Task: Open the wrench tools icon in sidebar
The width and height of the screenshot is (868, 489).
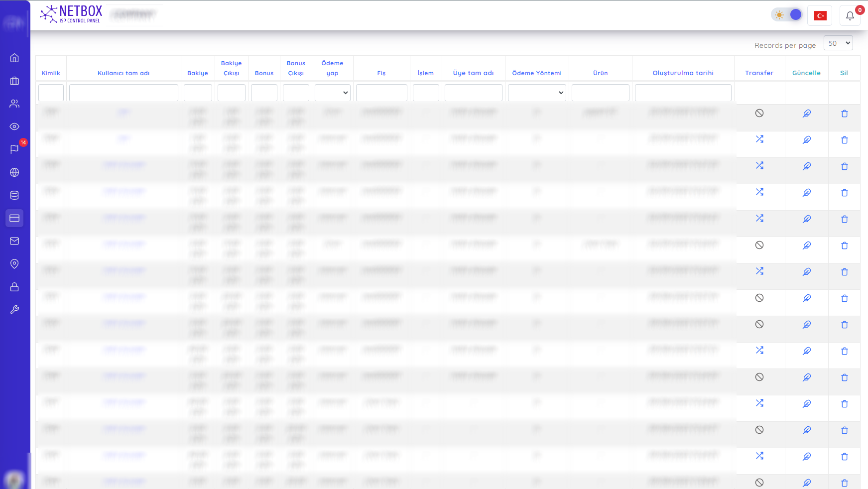Action: click(14, 310)
